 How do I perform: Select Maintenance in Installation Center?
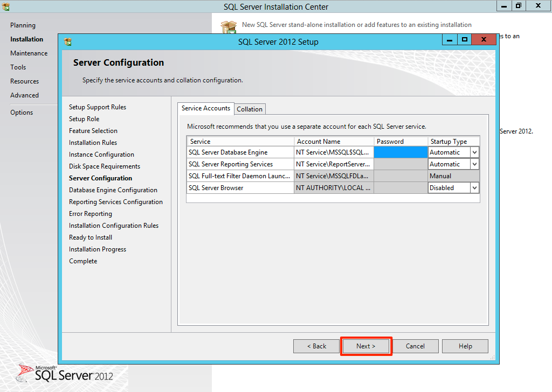[29, 53]
